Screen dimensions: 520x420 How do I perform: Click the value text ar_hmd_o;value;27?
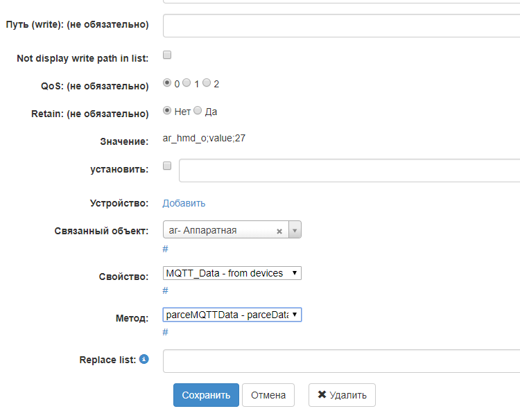204,138
